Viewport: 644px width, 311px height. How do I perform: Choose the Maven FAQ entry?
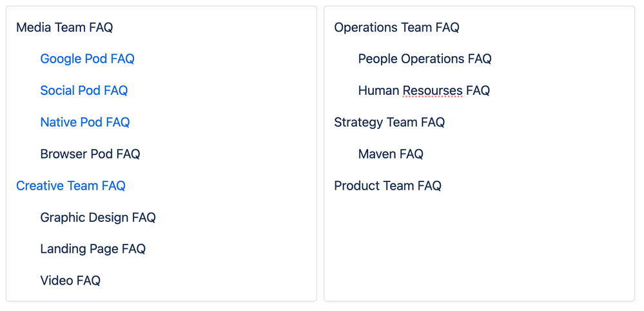point(391,154)
